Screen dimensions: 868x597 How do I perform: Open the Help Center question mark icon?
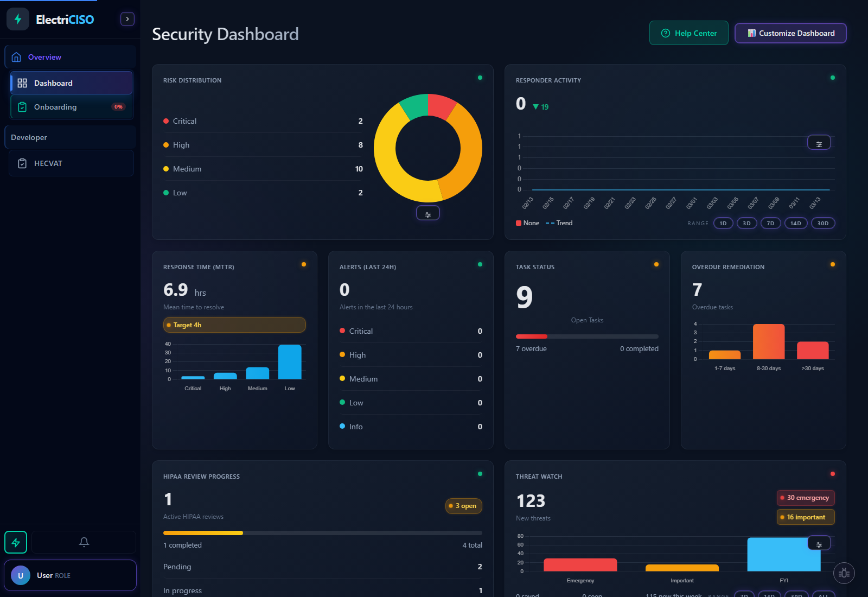click(665, 33)
